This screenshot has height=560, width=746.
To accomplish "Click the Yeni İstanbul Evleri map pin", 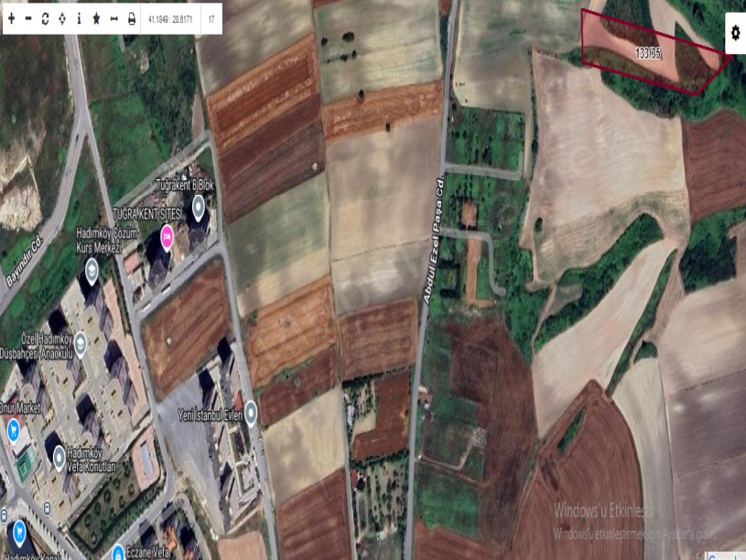I will [x=252, y=414].
